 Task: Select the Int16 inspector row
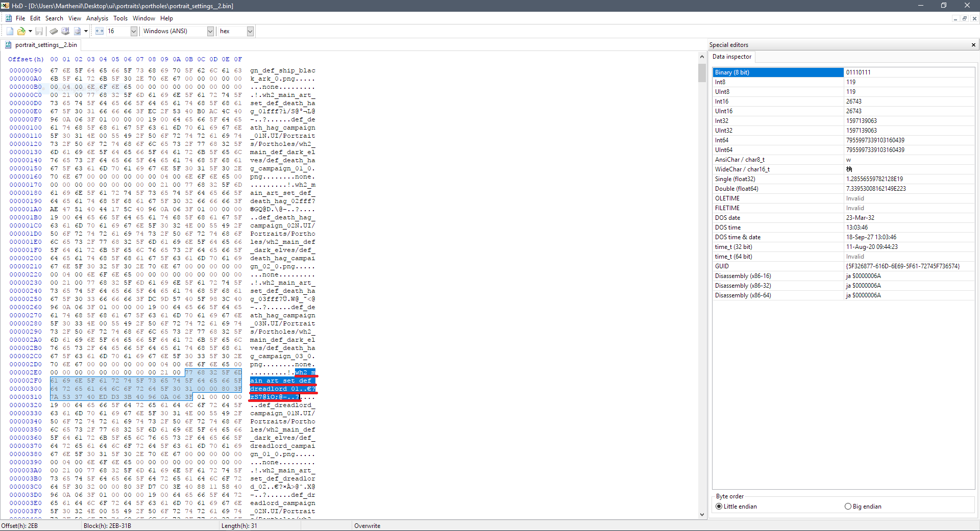pos(843,102)
